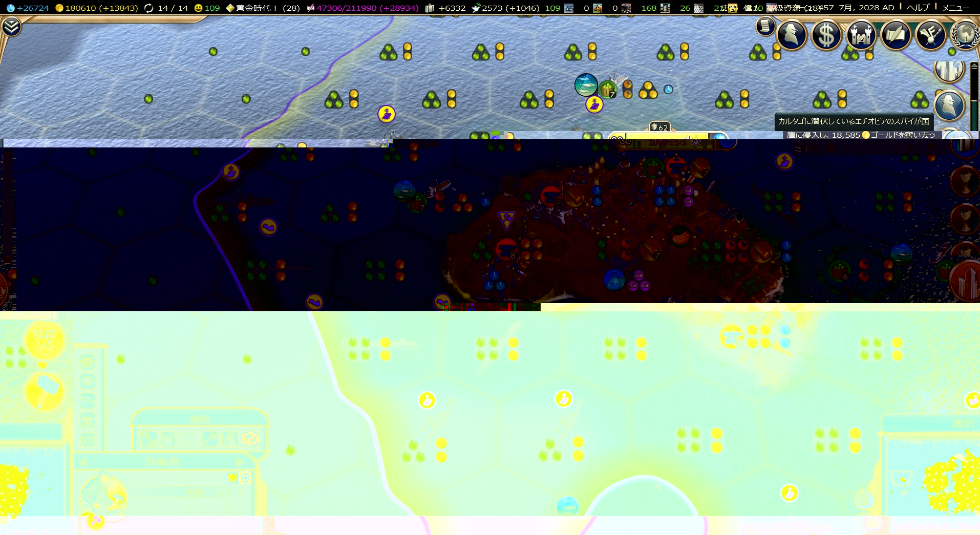This screenshot has height=535, width=980.
Task: Click the skyscraper notification icon in dark band
Action: (965, 280)
